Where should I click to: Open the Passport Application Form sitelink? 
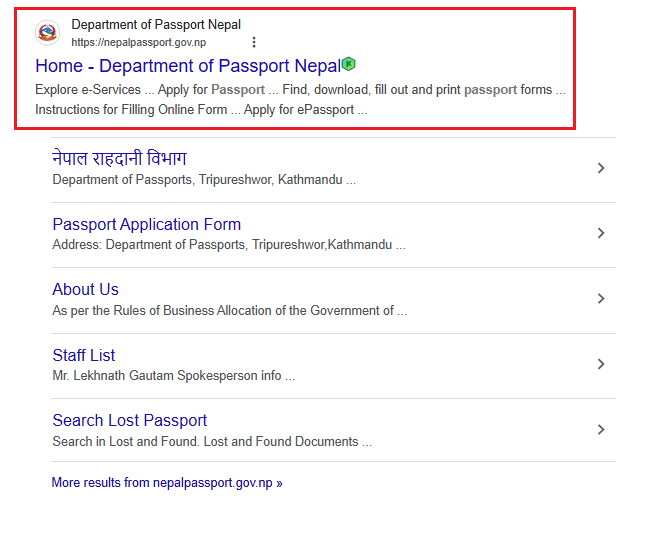click(x=146, y=224)
